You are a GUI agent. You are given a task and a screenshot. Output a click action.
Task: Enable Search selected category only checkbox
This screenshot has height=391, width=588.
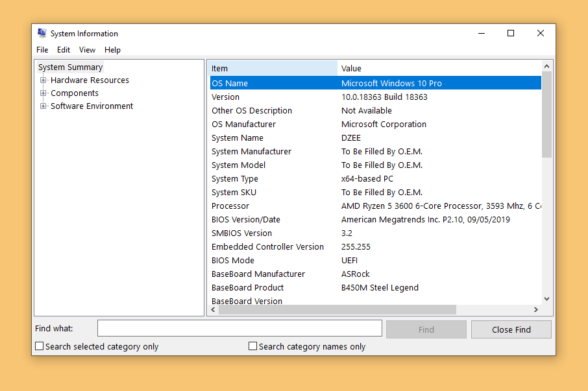pos(40,346)
